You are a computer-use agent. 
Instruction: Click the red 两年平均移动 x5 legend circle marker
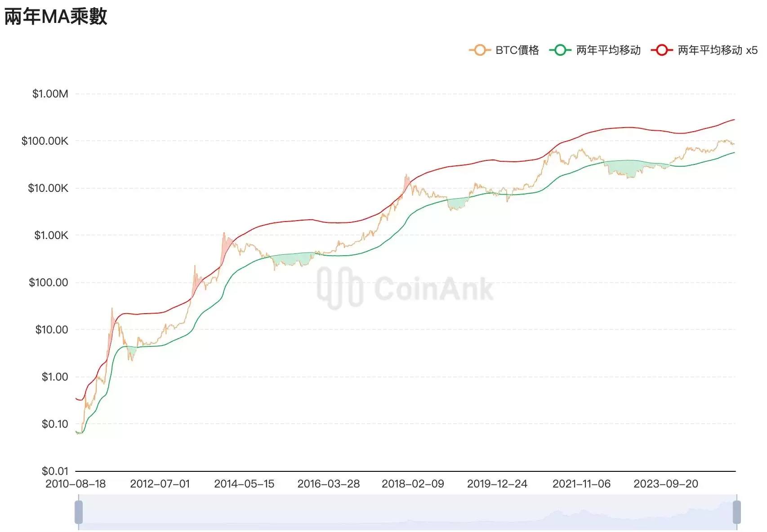click(x=661, y=50)
